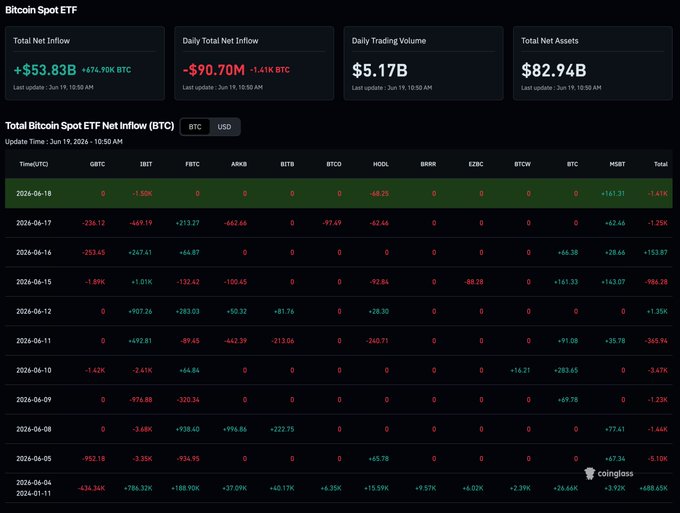Click the Total value +153.87
This screenshot has height=513, width=680.
[655, 252]
